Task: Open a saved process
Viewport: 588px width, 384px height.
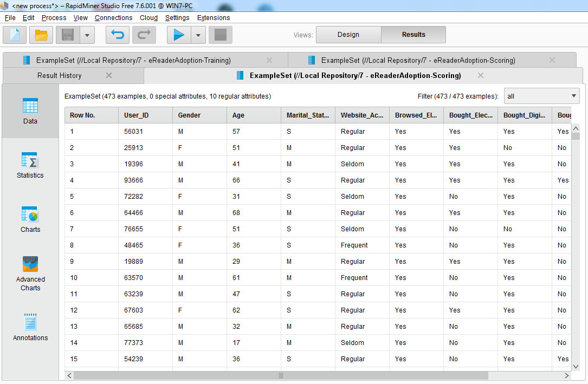Action: pyautogui.click(x=41, y=35)
